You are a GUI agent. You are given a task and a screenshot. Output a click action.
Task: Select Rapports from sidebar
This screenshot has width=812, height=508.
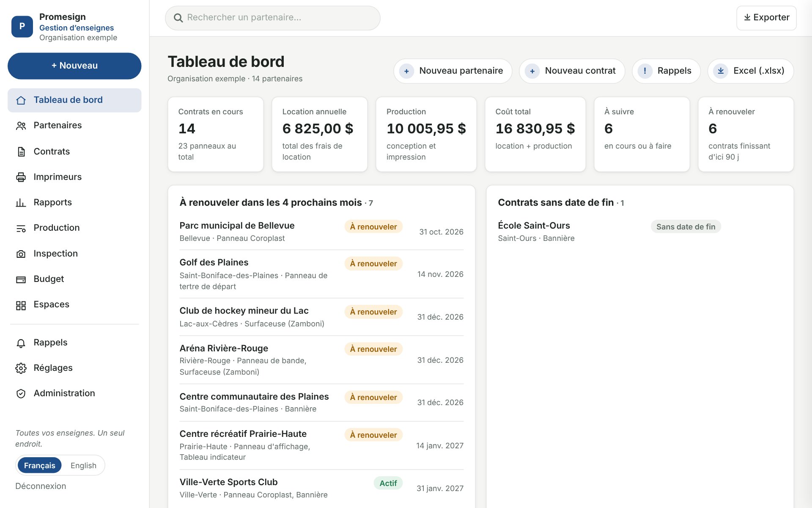74,202
